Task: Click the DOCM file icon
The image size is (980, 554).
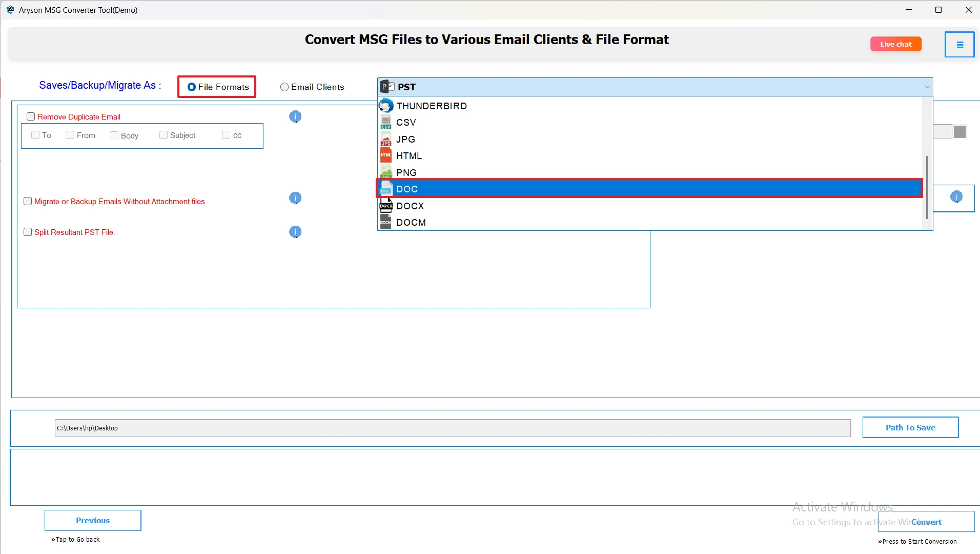Action: [x=386, y=222]
